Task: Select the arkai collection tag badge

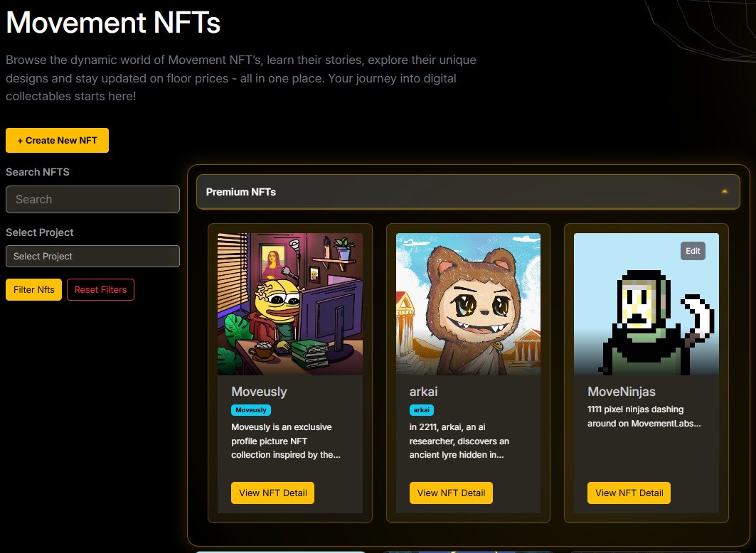Action: 421,410
